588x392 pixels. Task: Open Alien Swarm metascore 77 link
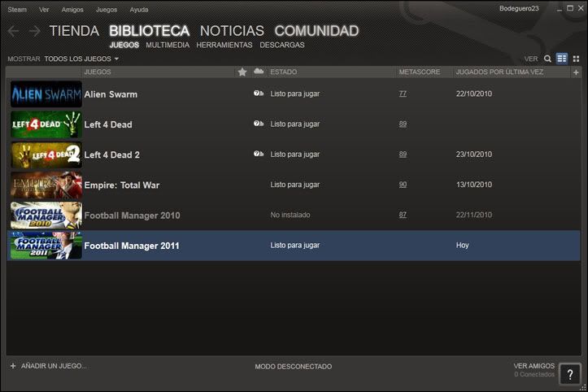pos(403,94)
